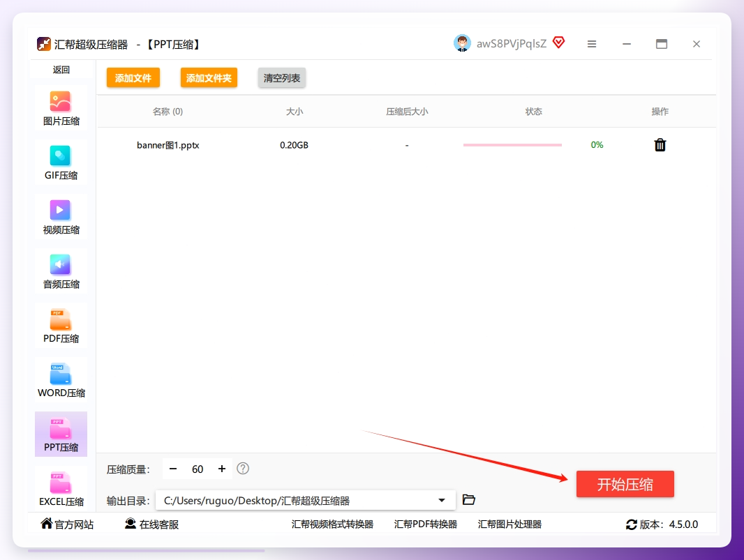The image size is (744, 560).
Task: Click the 添加文件夹 button
Action: pos(209,78)
